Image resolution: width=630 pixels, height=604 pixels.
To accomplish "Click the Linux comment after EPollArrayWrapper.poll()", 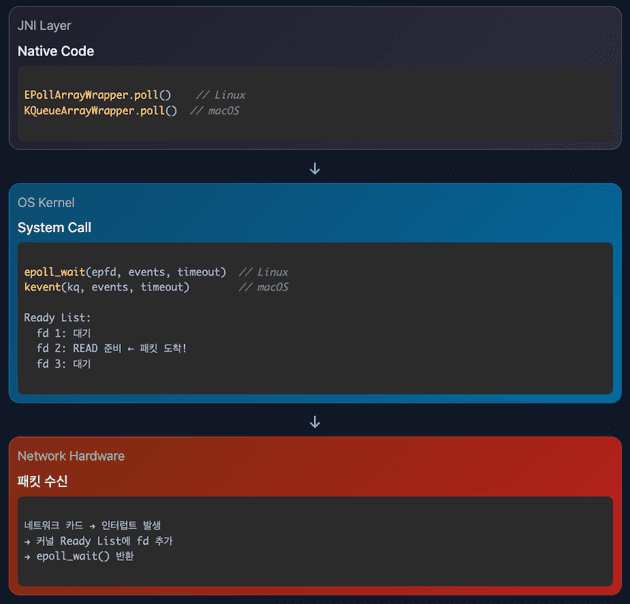I will tap(221, 95).
